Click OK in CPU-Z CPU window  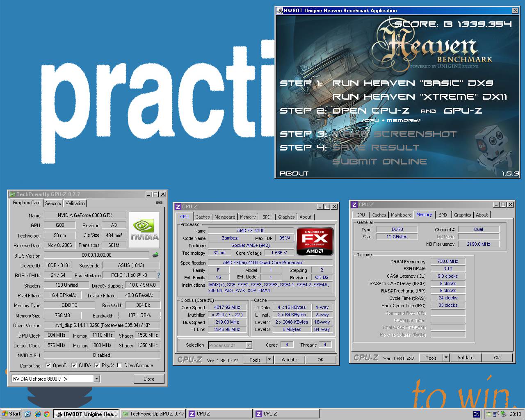pyautogui.click(x=320, y=360)
